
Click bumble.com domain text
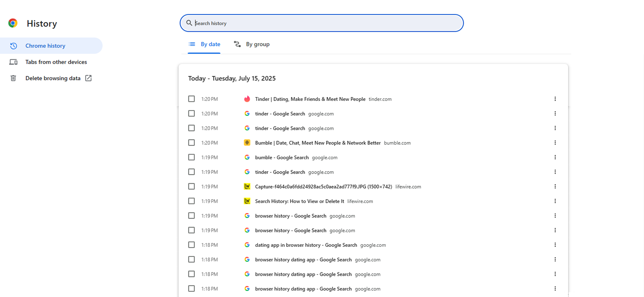click(397, 143)
